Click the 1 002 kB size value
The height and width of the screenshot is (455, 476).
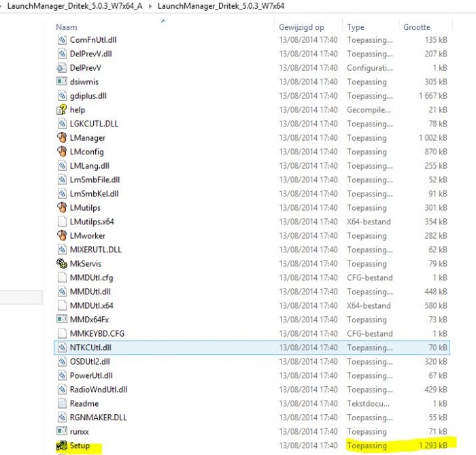click(433, 137)
